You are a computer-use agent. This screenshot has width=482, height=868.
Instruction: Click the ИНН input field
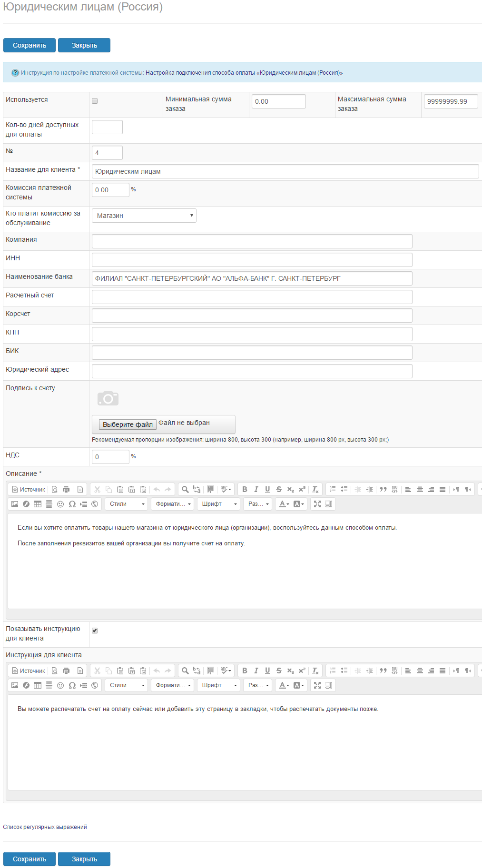(252, 260)
